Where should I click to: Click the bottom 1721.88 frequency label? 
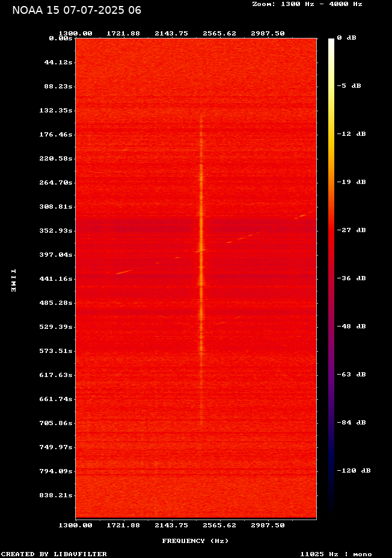[123, 525]
